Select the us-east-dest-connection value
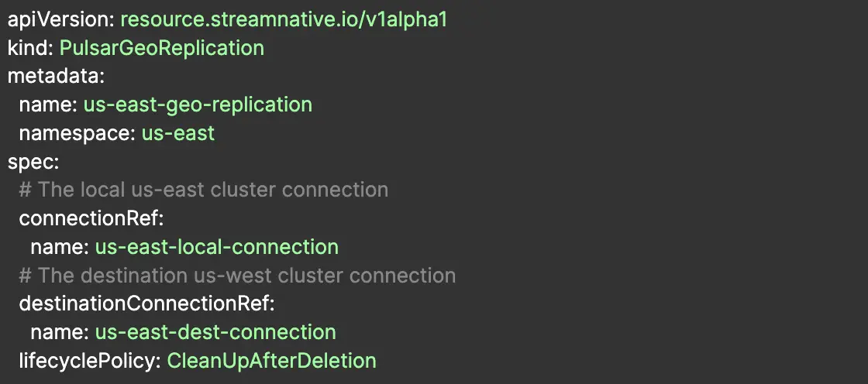 (x=215, y=333)
